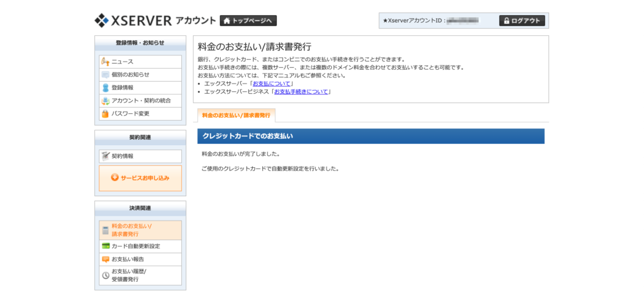Click the 契約情報 document icon

point(105,156)
